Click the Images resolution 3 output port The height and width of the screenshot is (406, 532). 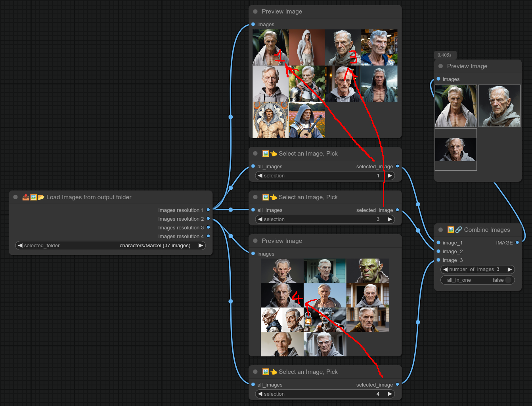pyautogui.click(x=208, y=227)
